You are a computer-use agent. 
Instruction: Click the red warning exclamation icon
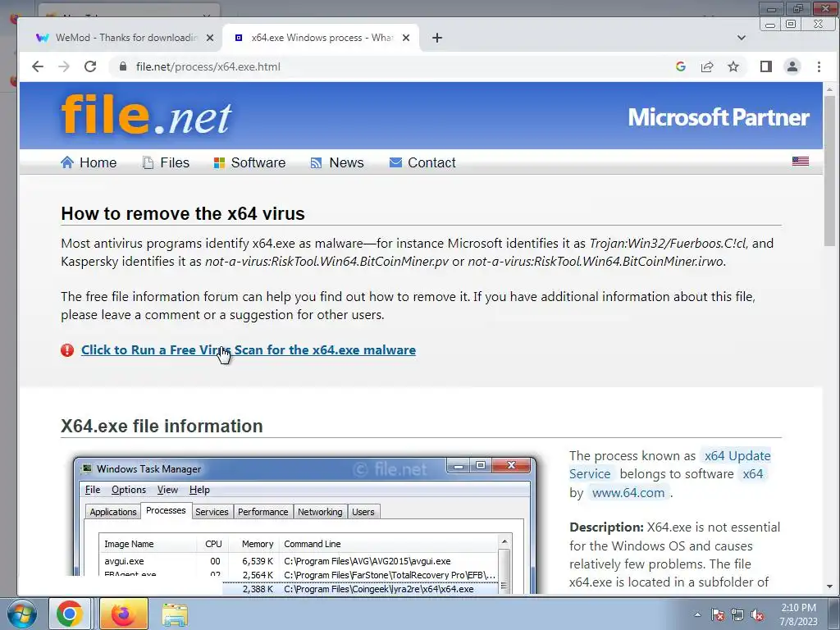[x=67, y=350]
